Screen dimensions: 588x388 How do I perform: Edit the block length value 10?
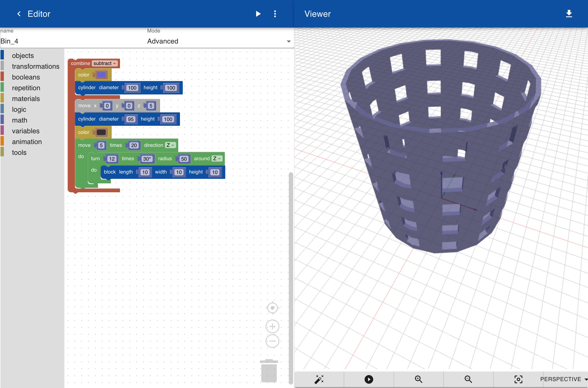(145, 172)
